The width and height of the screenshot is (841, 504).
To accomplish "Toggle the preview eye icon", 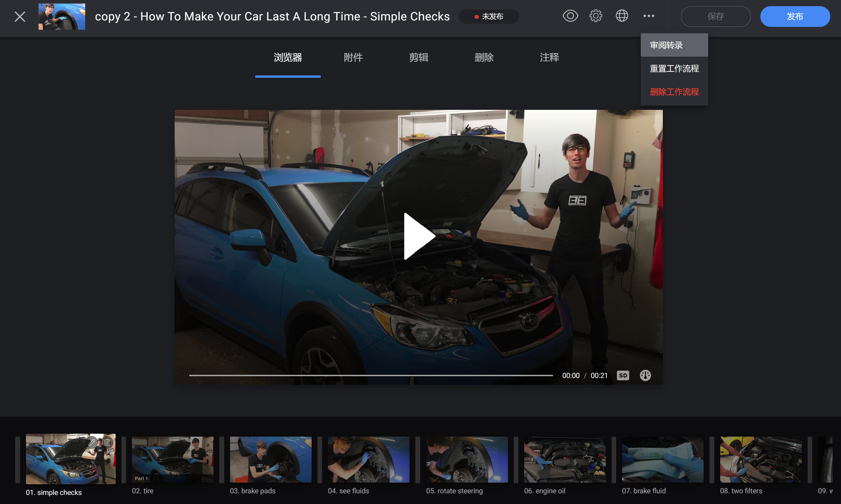I will pyautogui.click(x=570, y=16).
